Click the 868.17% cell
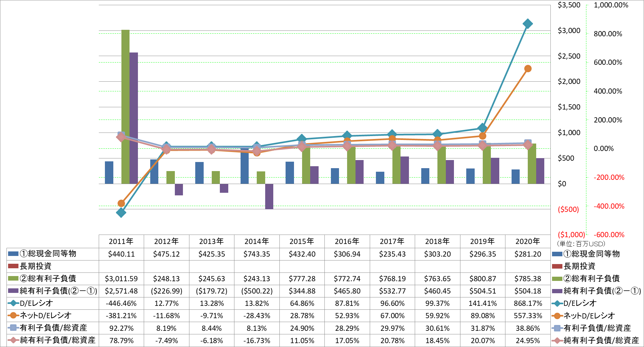The height and width of the screenshot is (347, 644). [x=528, y=303]
